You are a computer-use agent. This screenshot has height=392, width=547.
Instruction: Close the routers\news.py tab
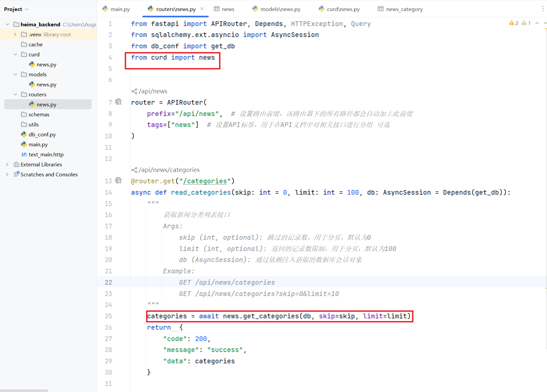click(x=202, y=9)
